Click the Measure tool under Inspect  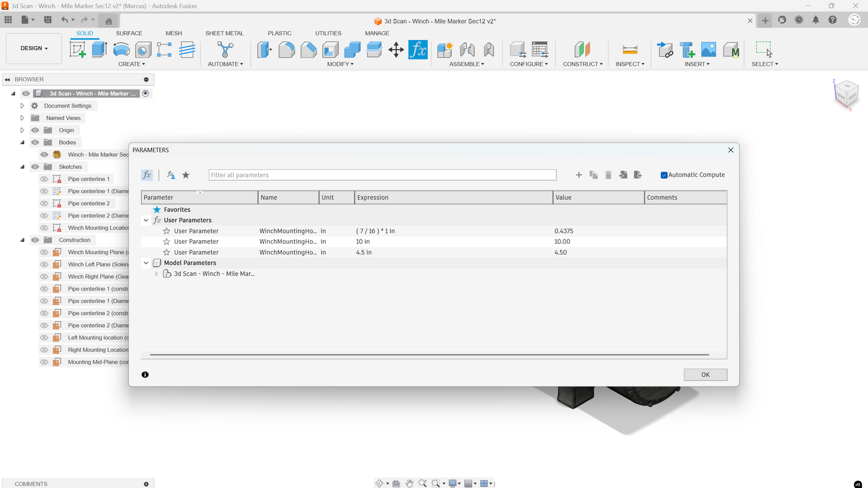pos(630,50)
